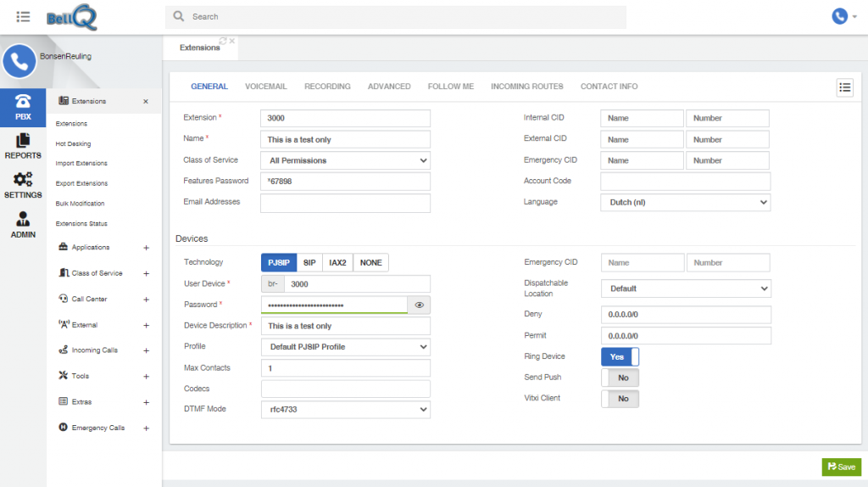Toggle the hamburger menu icon

pyautogui.click(x=23, y=17)
